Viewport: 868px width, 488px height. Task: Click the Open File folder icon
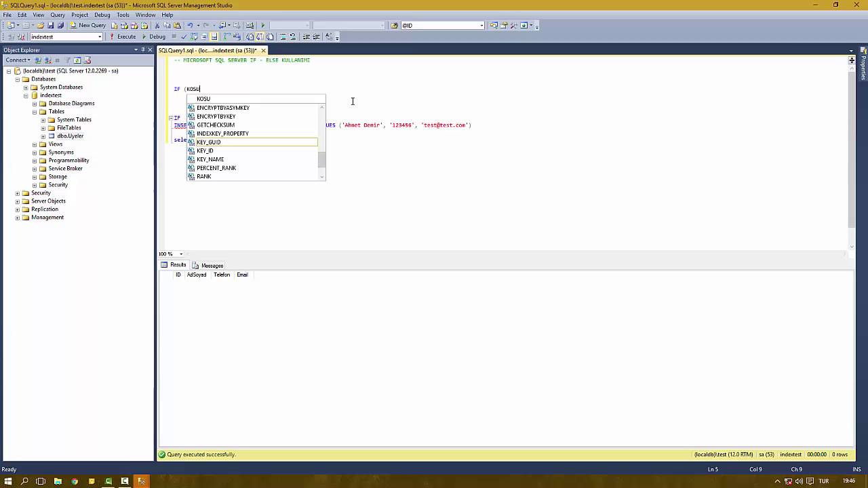tap(41, 26)
